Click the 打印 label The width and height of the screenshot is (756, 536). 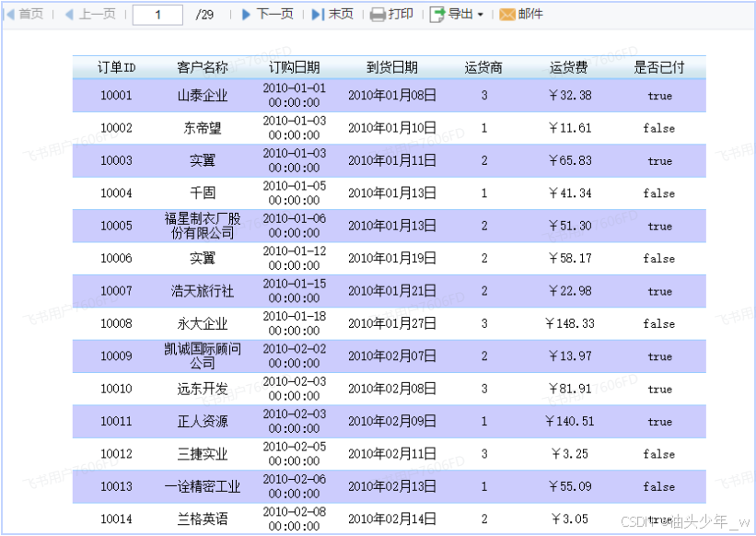401,14
